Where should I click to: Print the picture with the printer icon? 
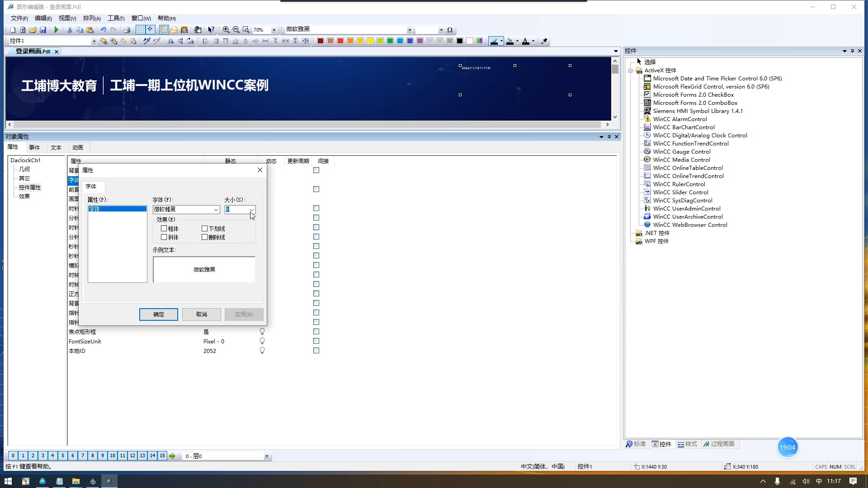pyautogui.click(x=127, y=30)
